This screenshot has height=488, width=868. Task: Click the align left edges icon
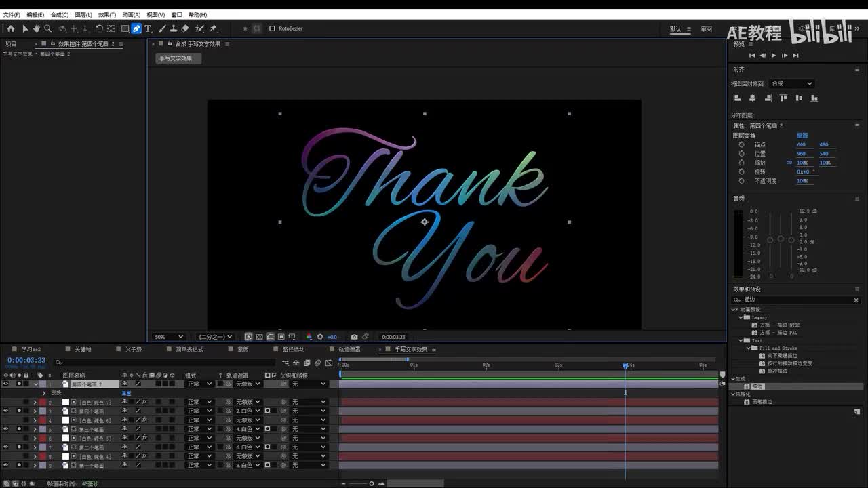[737, 98]
